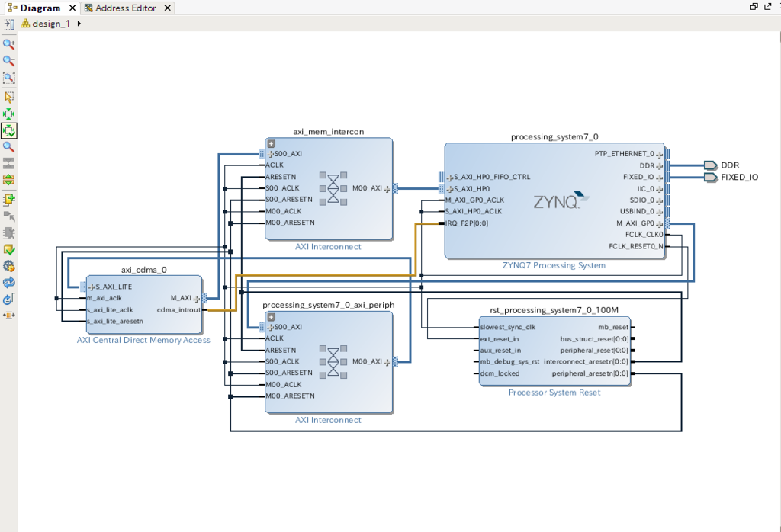The width and height of the screenshot is (781, 532).
Task: Click the Optimize Routing icon
Action: [x=9, y=299]
